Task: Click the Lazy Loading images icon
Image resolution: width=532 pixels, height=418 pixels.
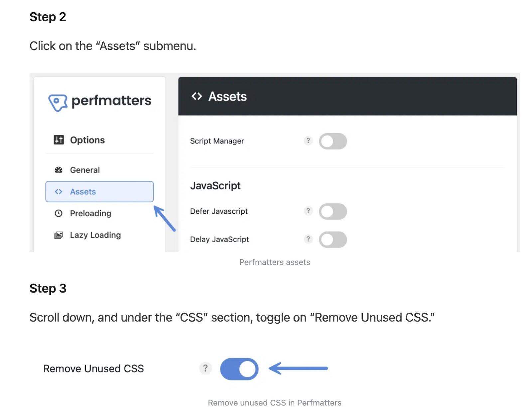Action: click(59, 235)
